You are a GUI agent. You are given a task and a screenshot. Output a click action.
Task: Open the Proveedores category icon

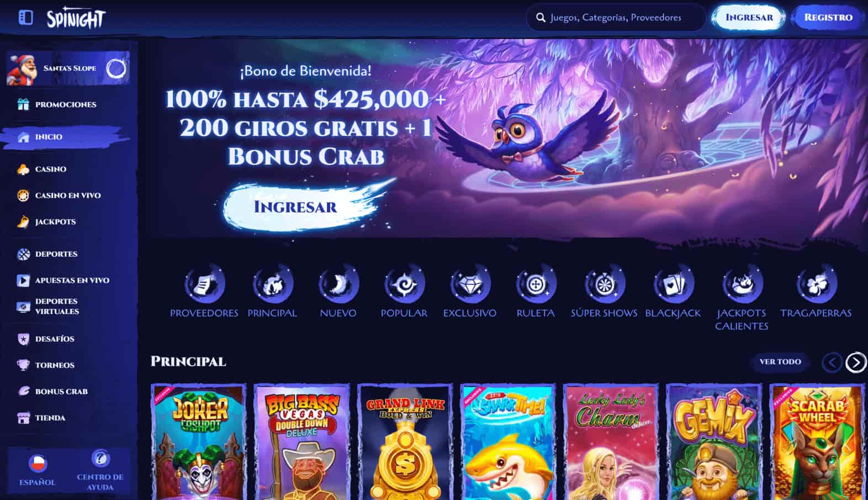tap(204, 284)
